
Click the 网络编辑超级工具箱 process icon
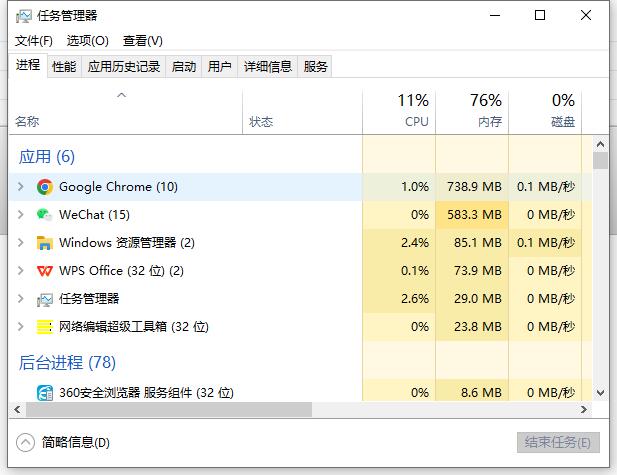click(44, 327)
